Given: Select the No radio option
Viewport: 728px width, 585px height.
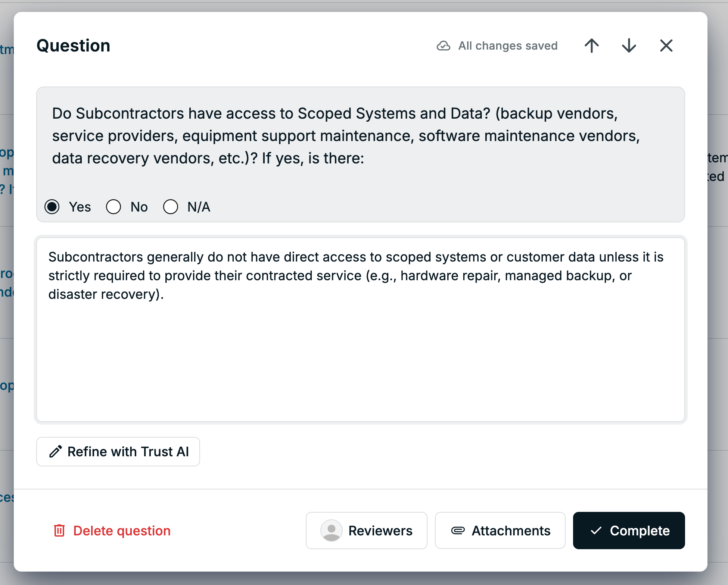Looking at the screenshot, I should (113, 207).
